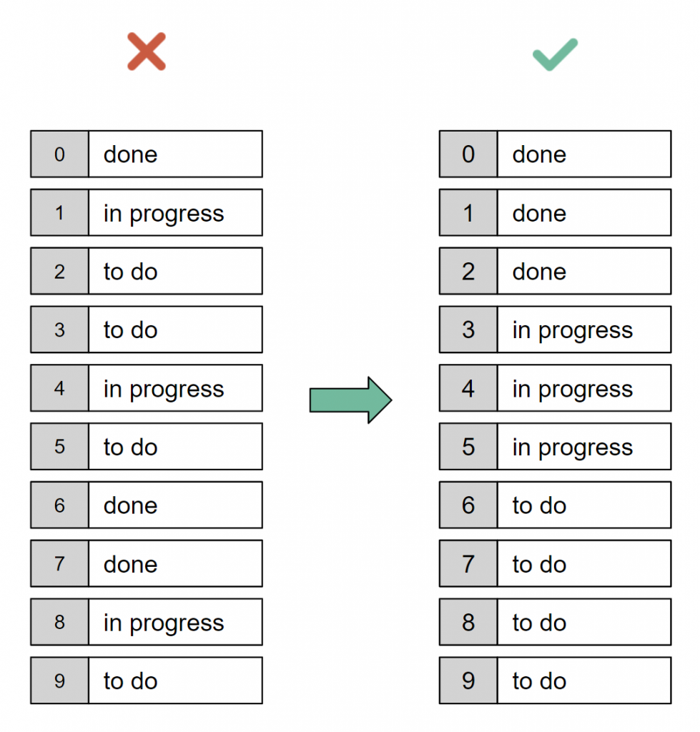Image resolution: width=700 pixels, height=732 pixels.
Task: Select right list row 0 'done' value
Action: click(584, 154)
